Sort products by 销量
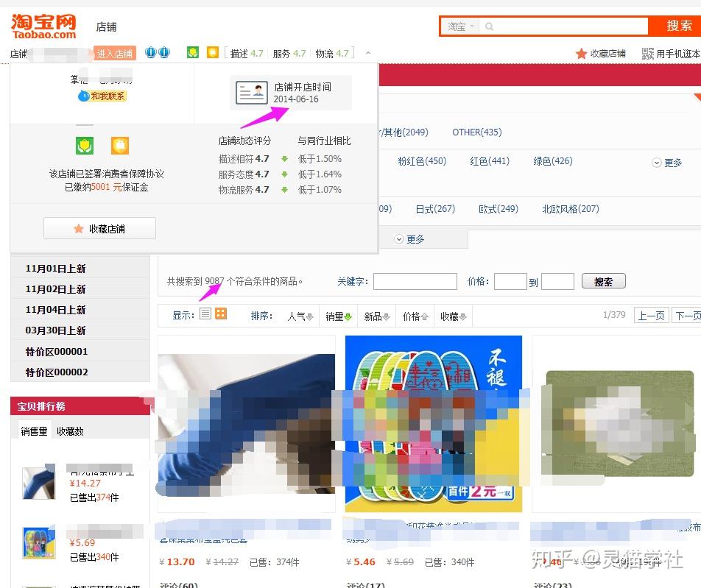Screen dimensions: 701x588 pyautogui.click(x=339, y=316)
